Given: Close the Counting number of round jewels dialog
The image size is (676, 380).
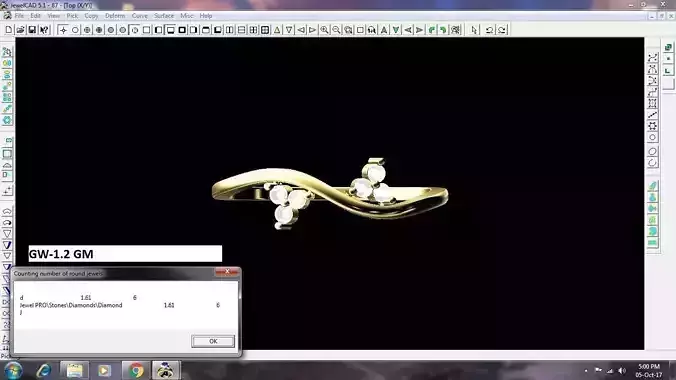Looking at the screenshot, I should pyautogui.click(x=227, y=272).
